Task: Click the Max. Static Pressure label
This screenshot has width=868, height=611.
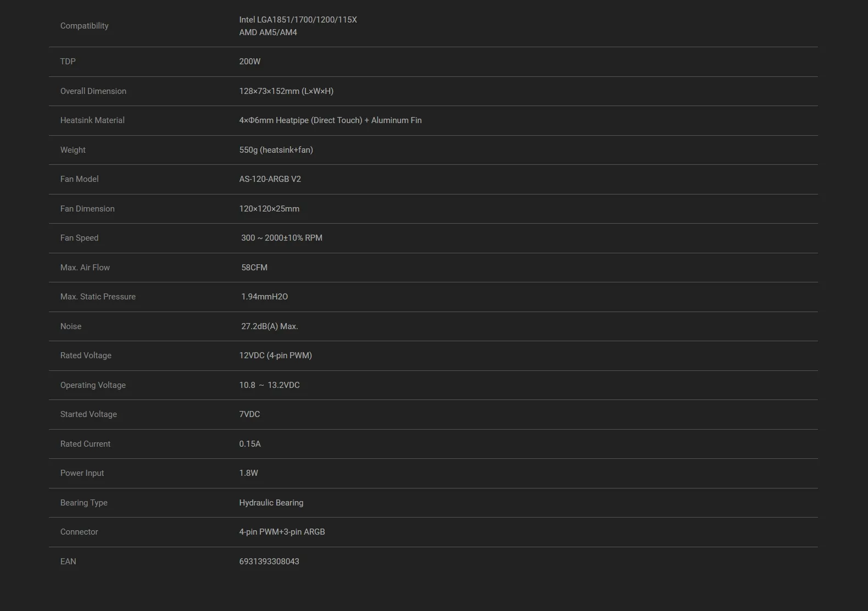Action: (98, 297)
